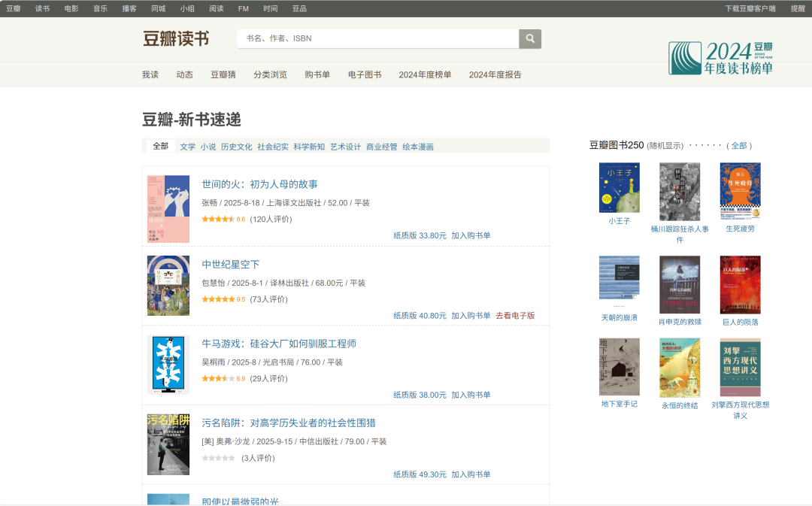This screenshot has height=506, width=812.
Task: Select the 艺术设计 category tab
Action: tap(345, 147)
